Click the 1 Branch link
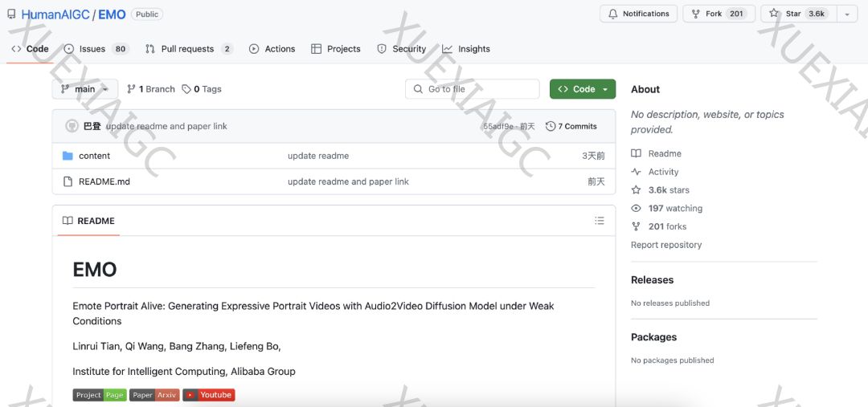Image resolution: width=868 pixels, height=407 pixels. (x=151, y=89)
